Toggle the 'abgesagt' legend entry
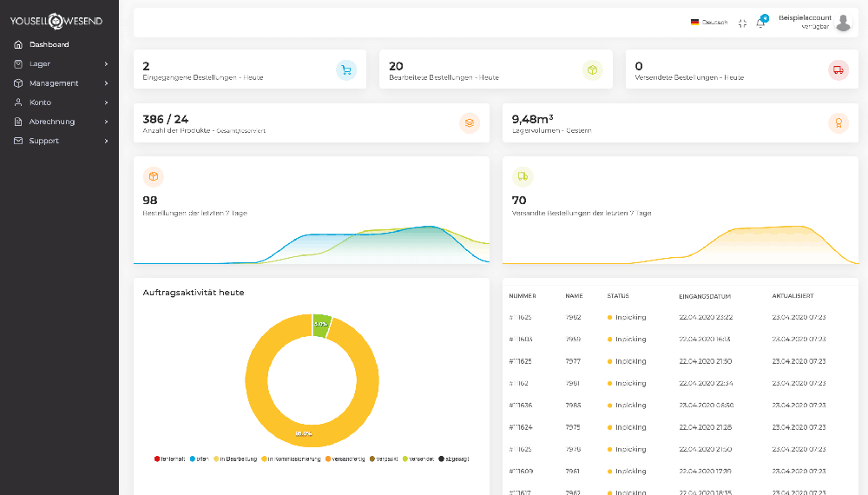This screenshot has height=495, width=868. click(x=453, y=459)
